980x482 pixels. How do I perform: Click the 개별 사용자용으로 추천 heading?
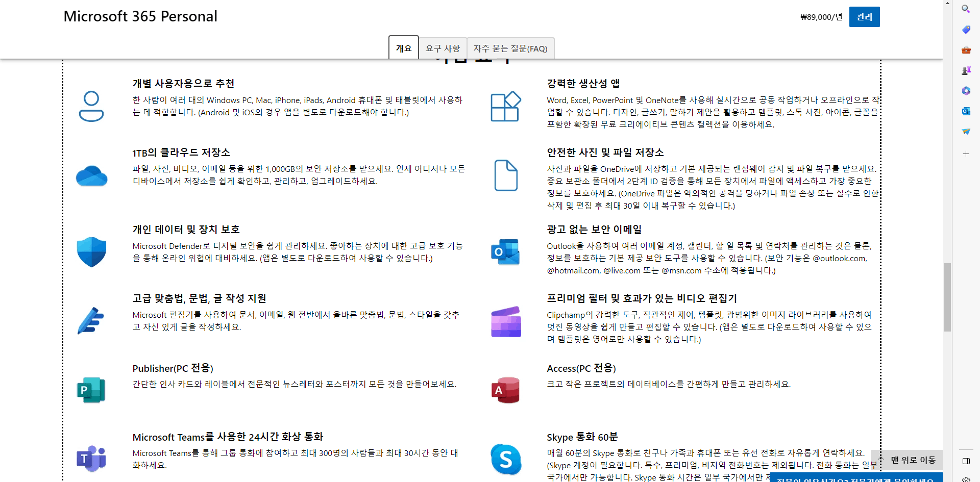pyautogui.click(x=184, y=84)
